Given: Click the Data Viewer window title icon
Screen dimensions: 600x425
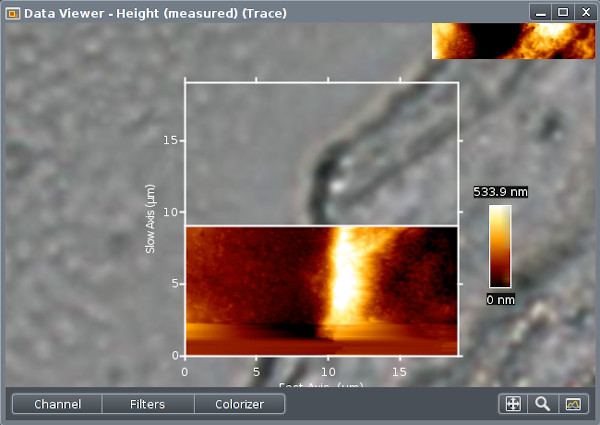Looking at the screenshot, I should pos(13,14).
